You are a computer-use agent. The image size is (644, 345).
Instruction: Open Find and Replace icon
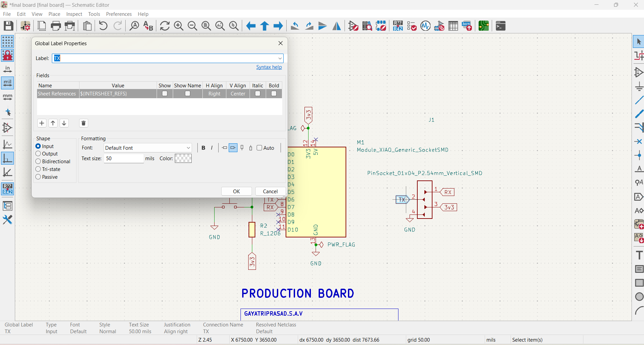point(148,26)
